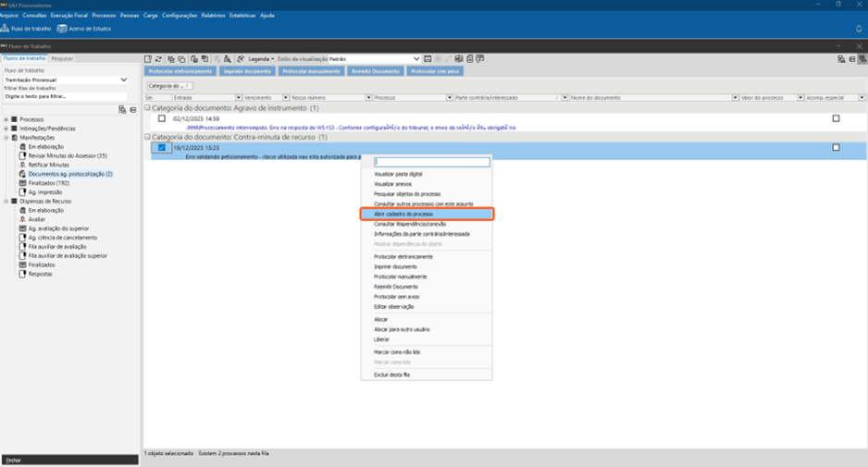Screen dimensions: 868x467
Task: Click the Revisar Minutas do Assessor queue icon
Action: point(21,156)
